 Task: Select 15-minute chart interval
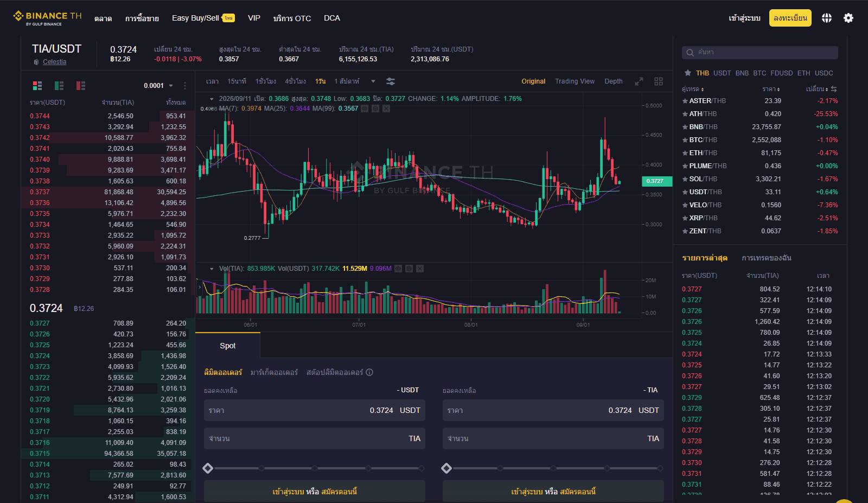(237, 81)
